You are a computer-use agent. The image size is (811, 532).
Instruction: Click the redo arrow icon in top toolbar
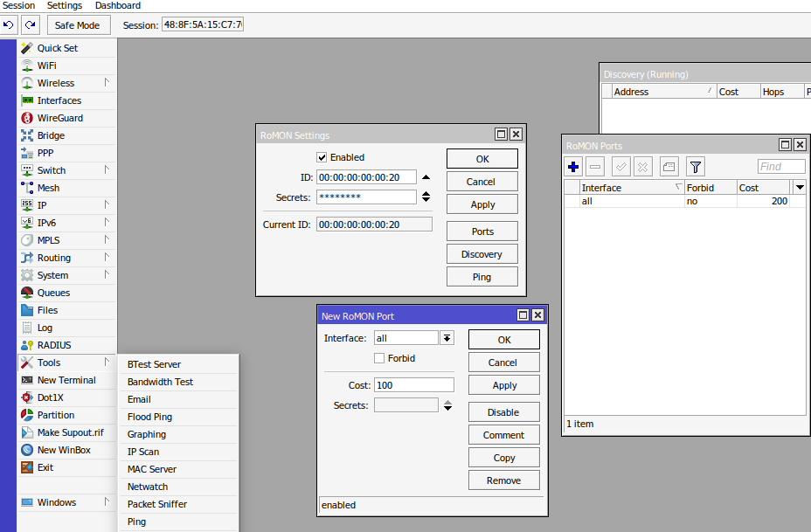31,25
